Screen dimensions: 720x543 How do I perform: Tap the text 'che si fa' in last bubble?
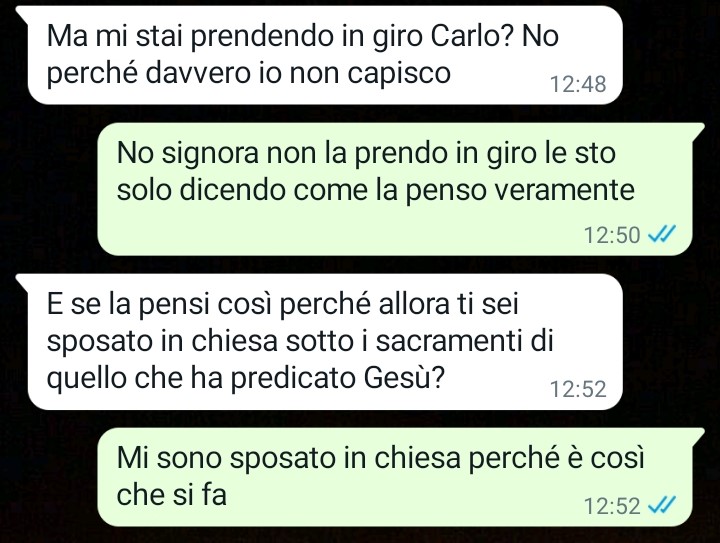click(172, 494)
